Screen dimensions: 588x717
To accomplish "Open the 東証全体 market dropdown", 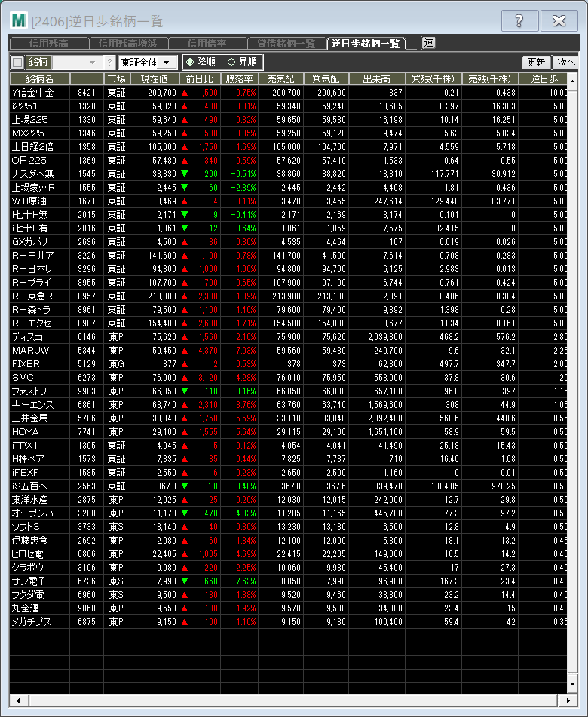I will (x=148, y=62).
